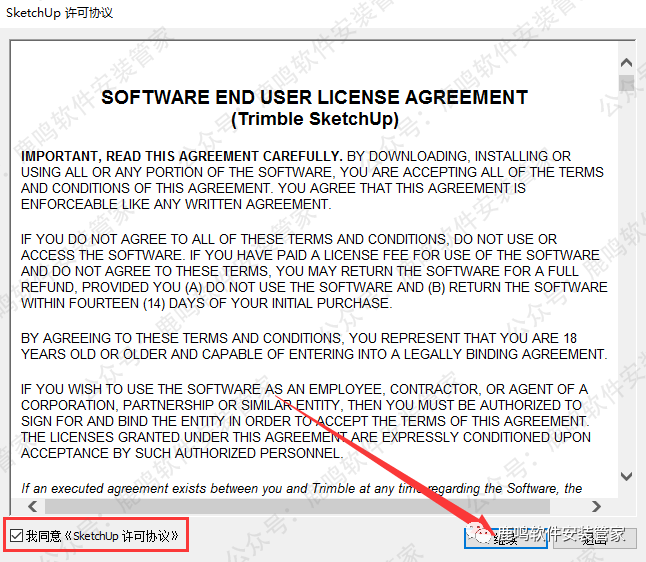
Task: Click the vertical scrollbar thumb
Action: [x=626, y=81]
